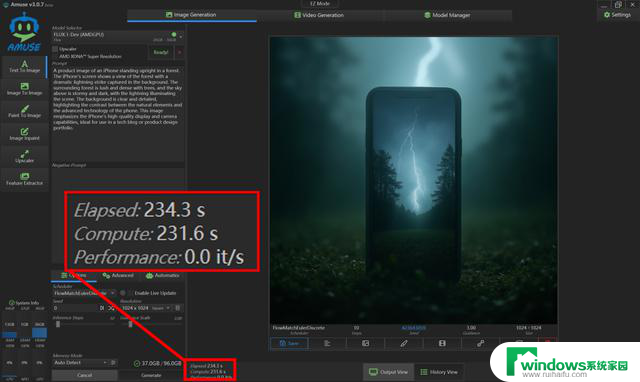Screen dimensions: 640x382
Task: Enable the Upscaler checkbox
Action: pos(55,49)
